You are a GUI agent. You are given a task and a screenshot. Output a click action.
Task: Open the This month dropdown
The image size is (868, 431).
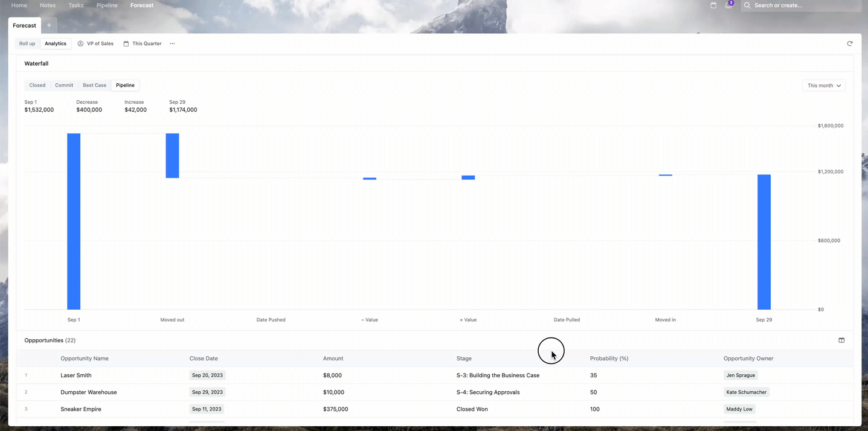823,85
